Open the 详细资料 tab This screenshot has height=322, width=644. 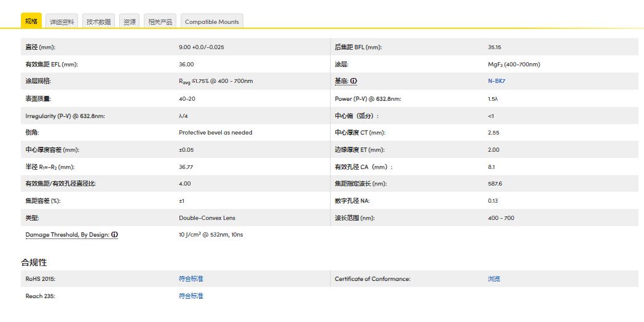(62, 22)
